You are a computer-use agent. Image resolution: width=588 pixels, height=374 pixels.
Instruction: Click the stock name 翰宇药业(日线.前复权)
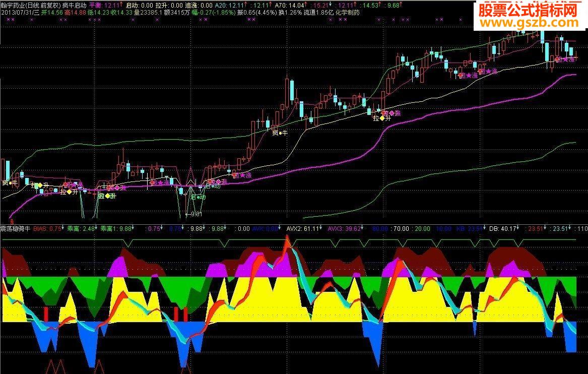pos(31,6)
